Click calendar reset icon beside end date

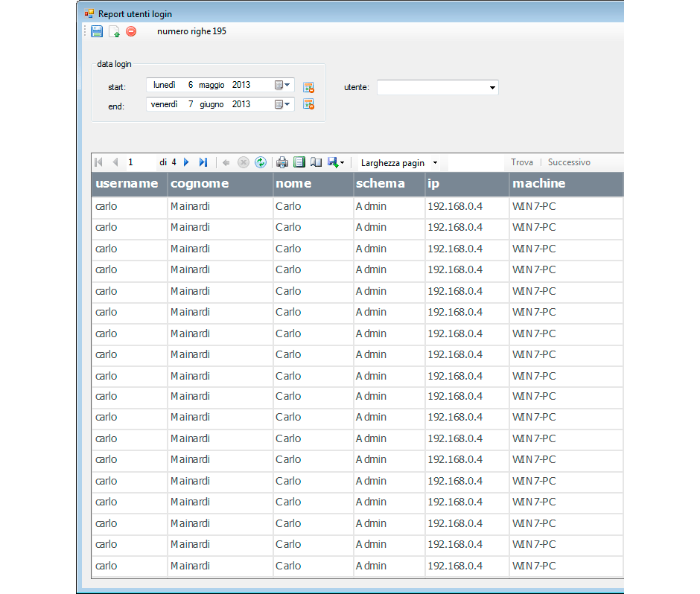tap(308, 104)
